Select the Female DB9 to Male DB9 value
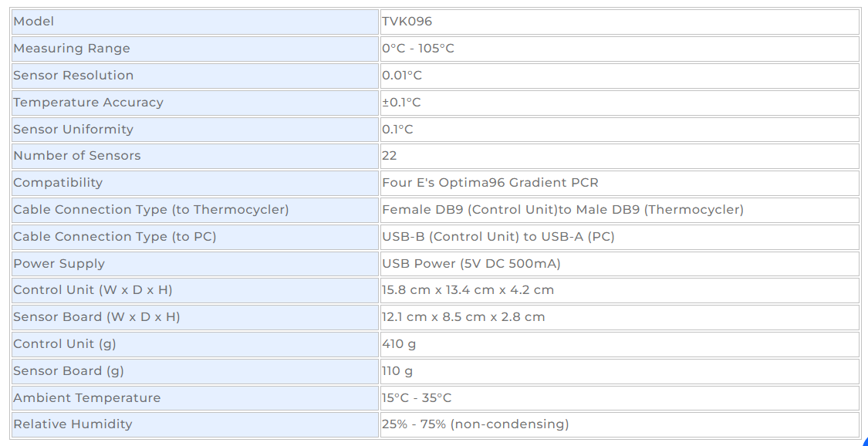The width and height of the screenshot is (868, 446). tap(562, 210)
